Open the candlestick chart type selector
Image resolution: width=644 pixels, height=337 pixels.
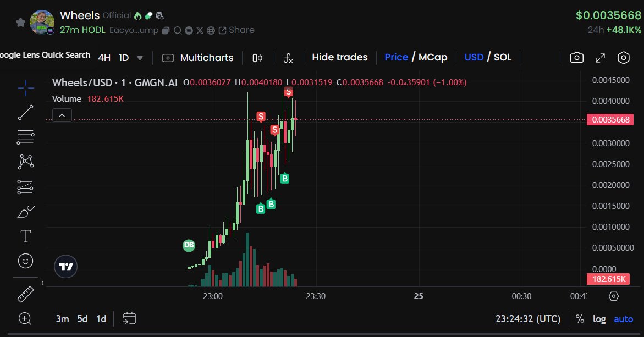pos(257,58)
